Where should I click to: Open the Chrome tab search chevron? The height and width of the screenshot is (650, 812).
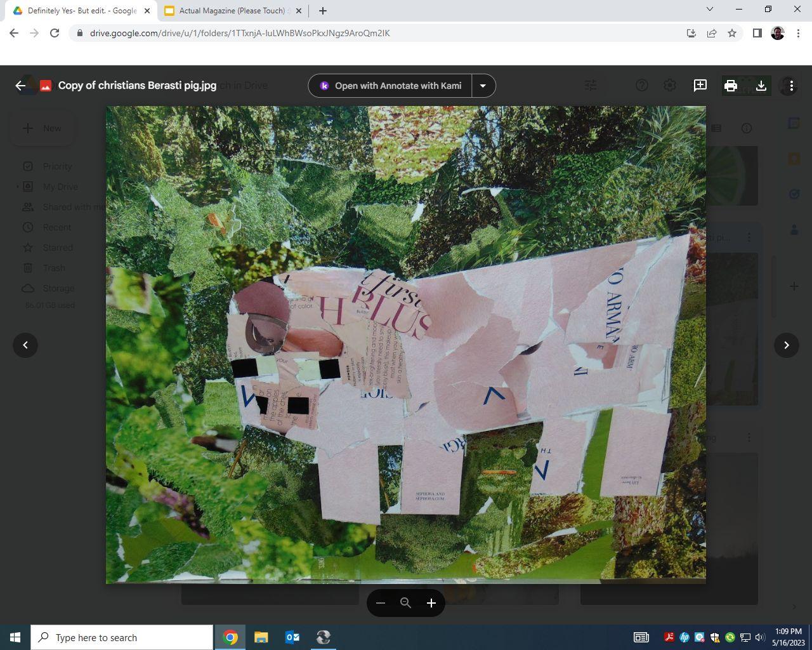[x=710, y=9]
